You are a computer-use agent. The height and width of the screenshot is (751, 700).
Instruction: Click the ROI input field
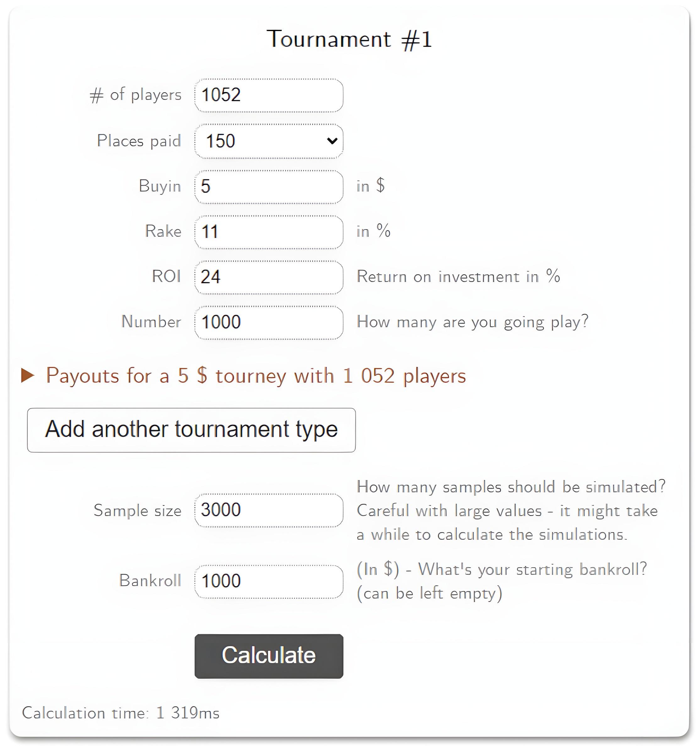coord(269,277)
